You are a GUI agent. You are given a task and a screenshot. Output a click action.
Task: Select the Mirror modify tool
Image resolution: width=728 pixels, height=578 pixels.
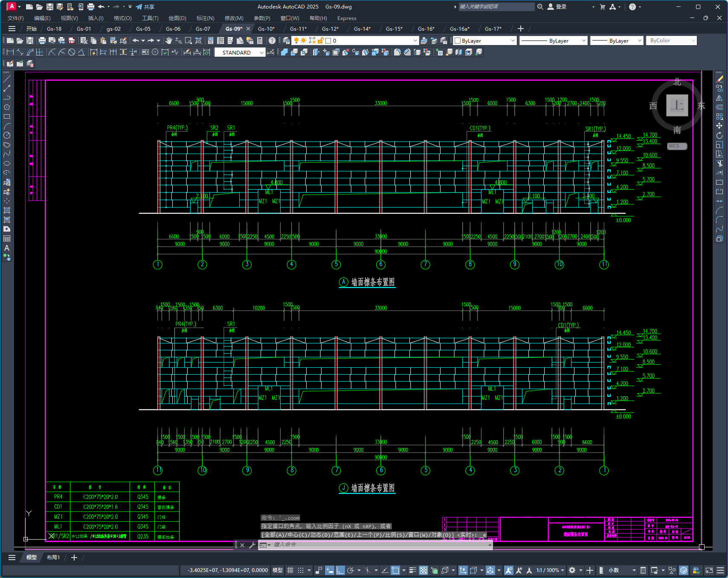click(x=719, y=98)
